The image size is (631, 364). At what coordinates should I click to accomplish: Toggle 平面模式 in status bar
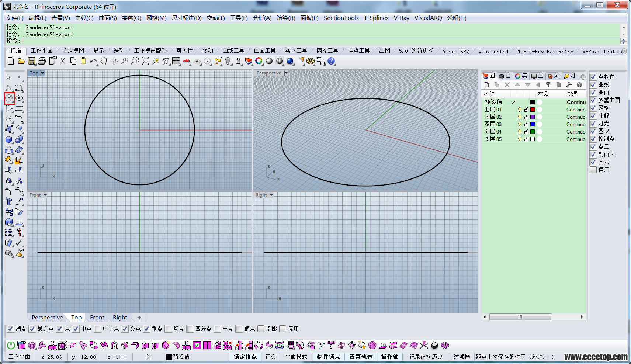296,357
